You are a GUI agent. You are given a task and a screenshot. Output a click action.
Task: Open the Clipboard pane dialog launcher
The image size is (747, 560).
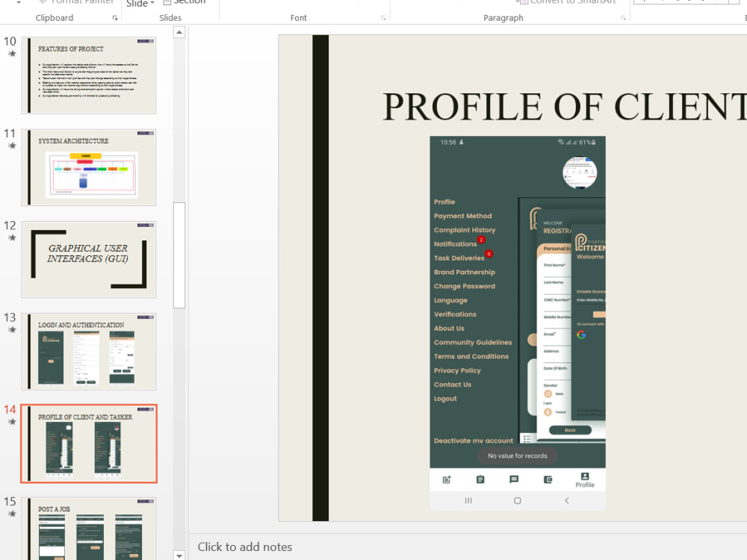click(x=115, y=18)
